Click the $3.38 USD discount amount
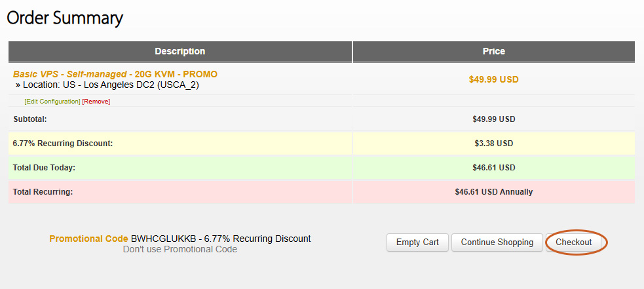Image resolution: width=644 pixels, height=289 pixels. tap(493, 143)
